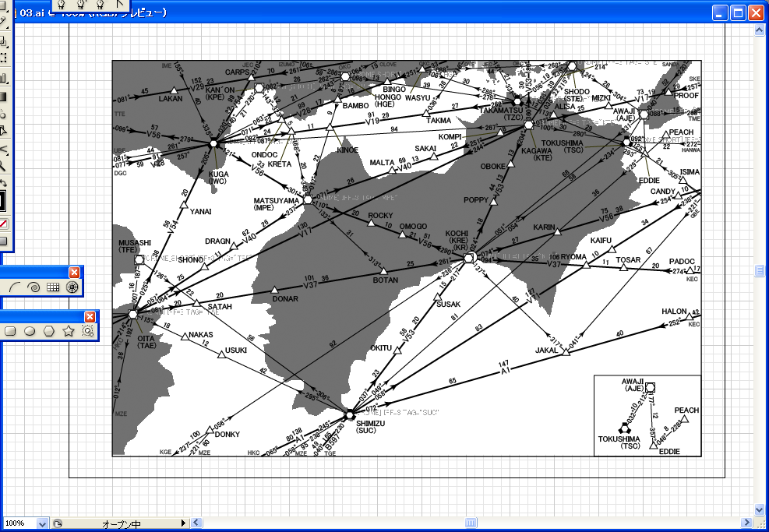The image size is (769, 532).
Task: Click the vertical scrollbar thumb
Action: (x=759, y=270)
